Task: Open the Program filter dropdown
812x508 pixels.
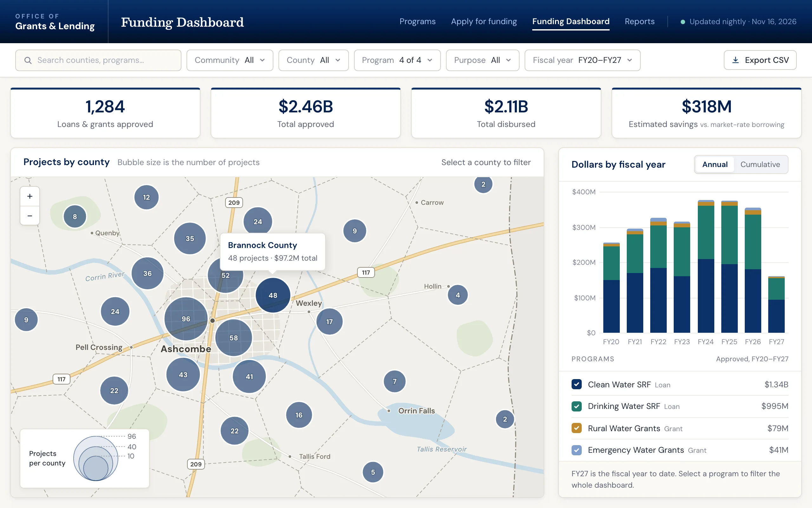Action: coord(397,60)
